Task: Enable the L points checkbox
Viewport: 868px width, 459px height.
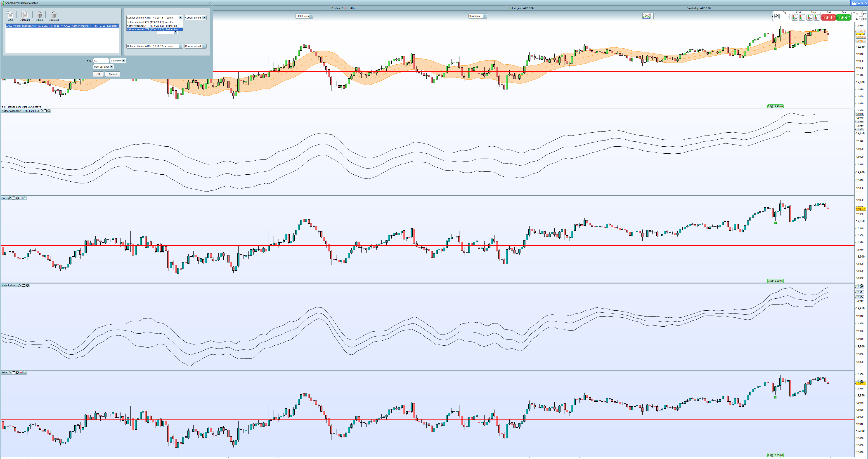Action: pos(854,19)
